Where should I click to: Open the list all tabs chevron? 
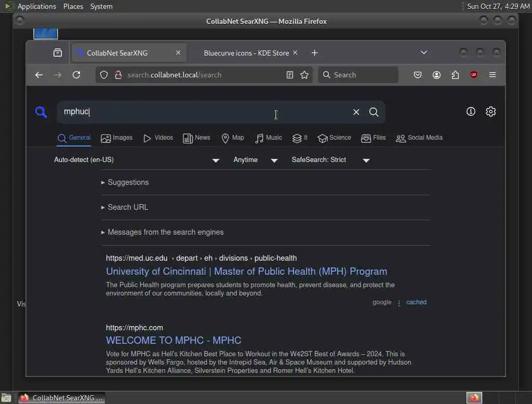pos(424,52)
